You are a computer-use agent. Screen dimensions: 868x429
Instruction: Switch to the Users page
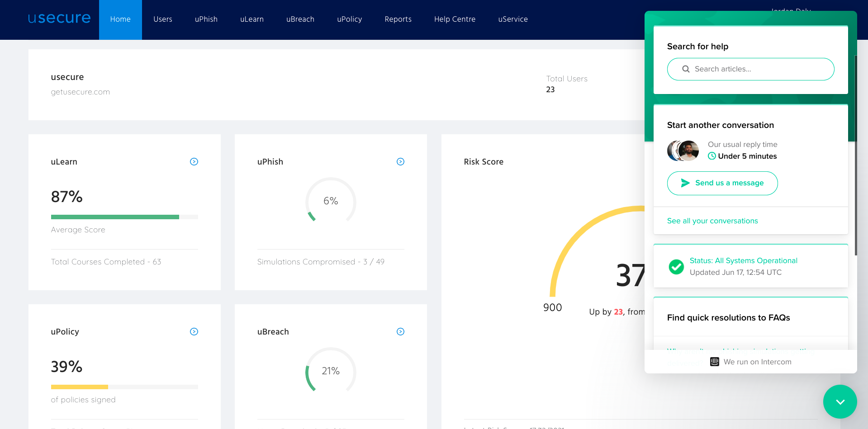tap(163, 19)
